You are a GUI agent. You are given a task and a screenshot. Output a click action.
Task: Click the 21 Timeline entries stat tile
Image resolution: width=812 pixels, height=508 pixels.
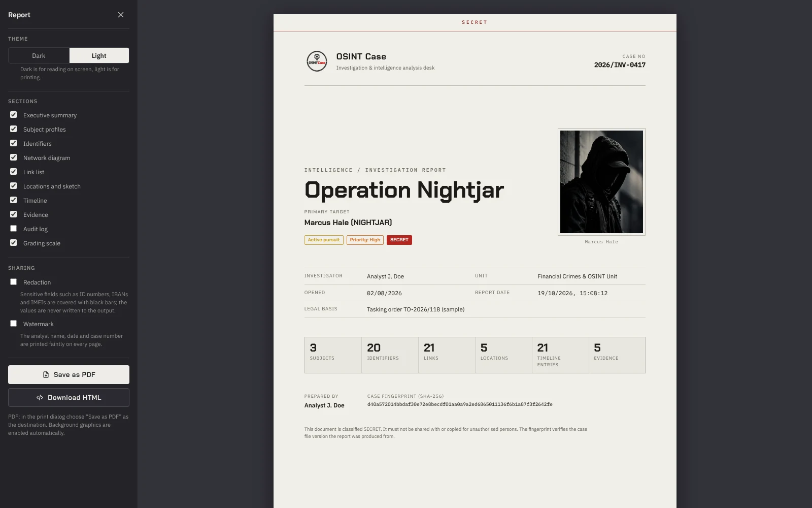point(560,355)
